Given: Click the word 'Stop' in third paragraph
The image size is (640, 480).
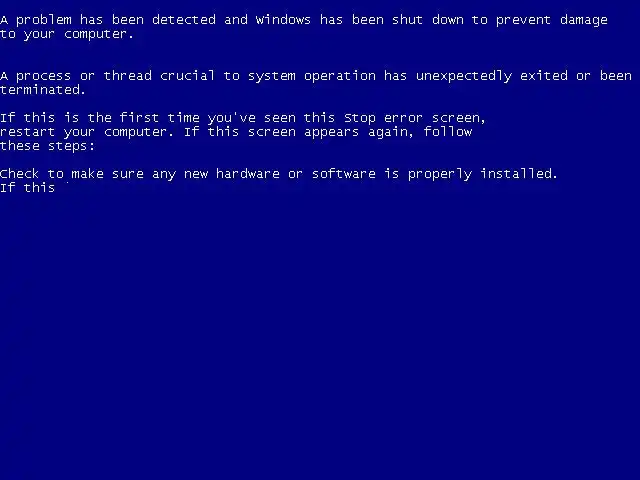Looking at the screenshot, I should point(360,118).
